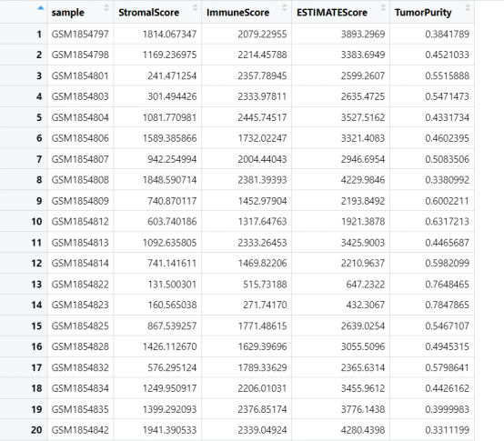The image size is (504, 441).
Task: Sort by ESTIMATEScore column arrows
Action: pyautogui.click(x=383, y=8)
